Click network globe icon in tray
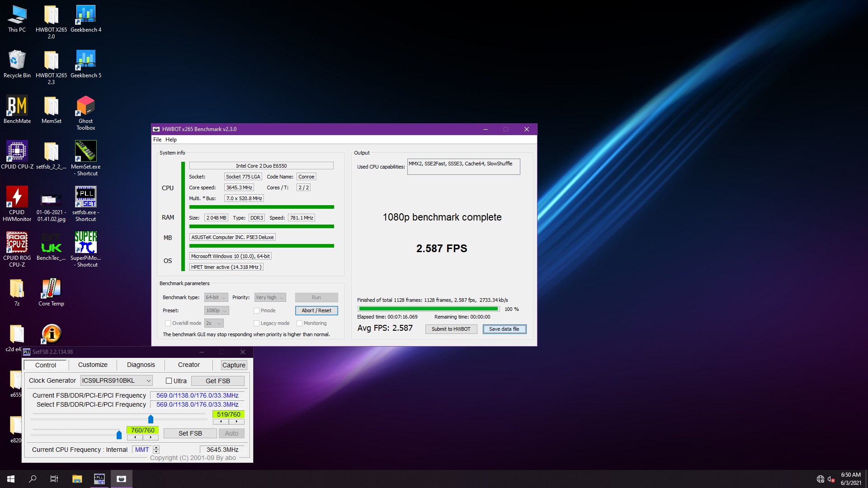The width and height of the screenshot is (868, 488). tap(820, 479)
